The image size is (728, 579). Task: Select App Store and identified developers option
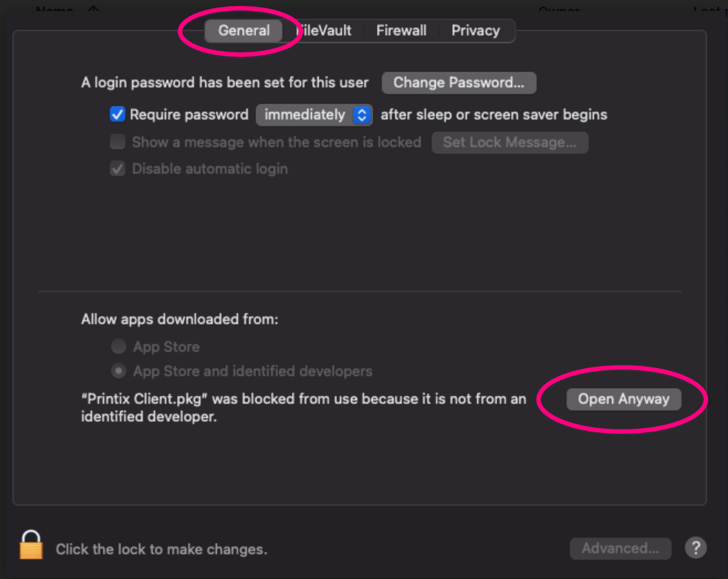tap(118, 372)
